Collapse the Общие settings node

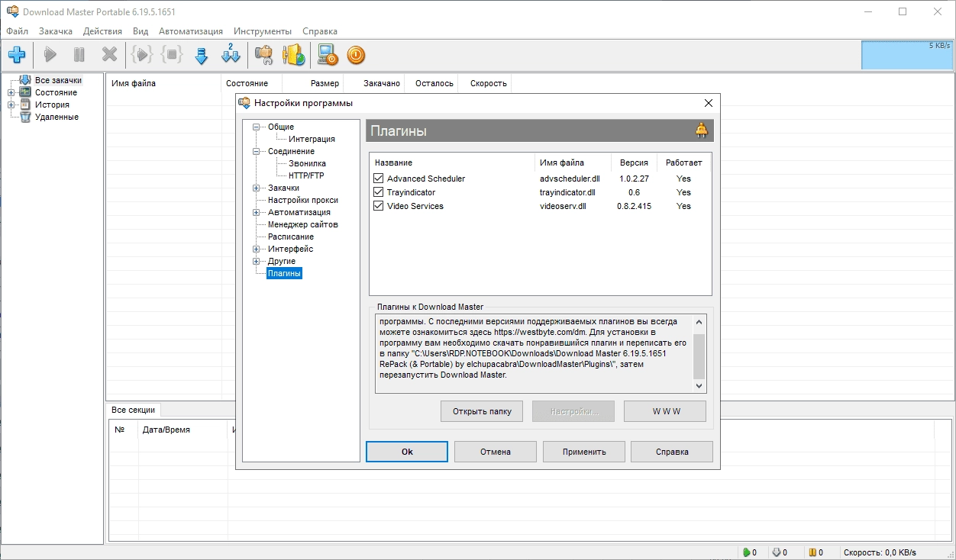pos(257,127)
